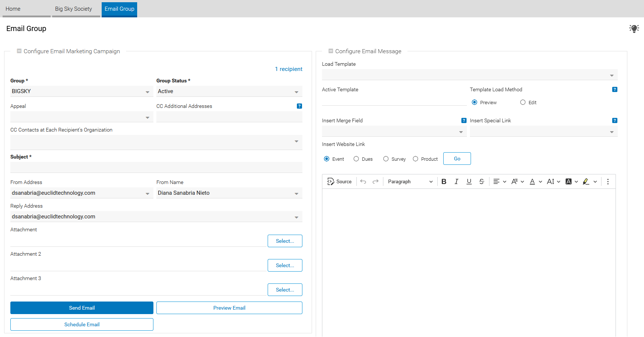This screenshot has height=337, width=644.
Task: Click the Active Template field
Action: [x=394, y=100]
